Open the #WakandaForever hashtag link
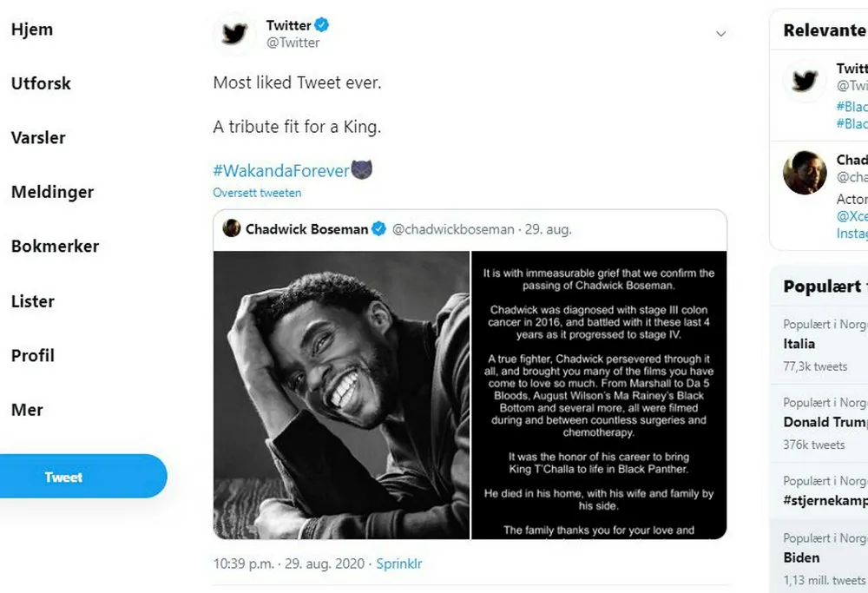 click(281, 170)
